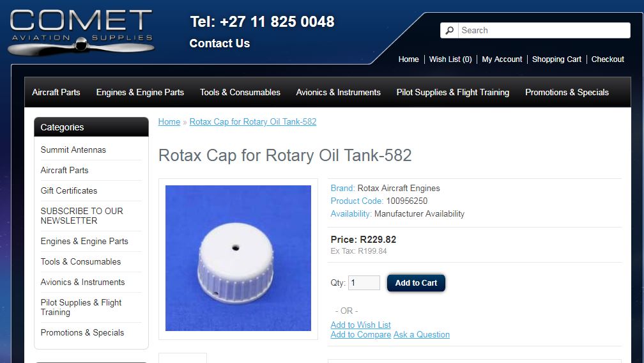This screenshot has width=644, height=363.
Task: Open Engines & Engine Parts menu
Action: click(140, 93)
